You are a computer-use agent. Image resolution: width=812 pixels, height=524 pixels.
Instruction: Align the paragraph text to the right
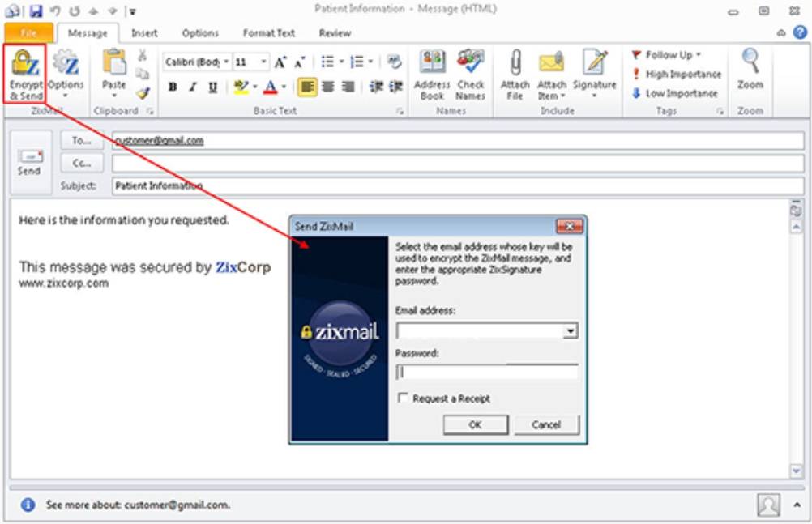tap(348, 87)
